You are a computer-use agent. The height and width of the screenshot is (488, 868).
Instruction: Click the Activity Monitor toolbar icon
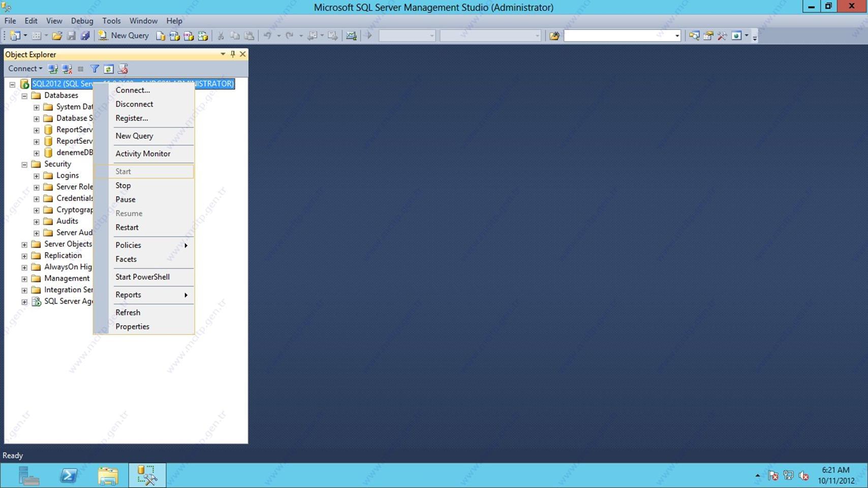(351, 36)
